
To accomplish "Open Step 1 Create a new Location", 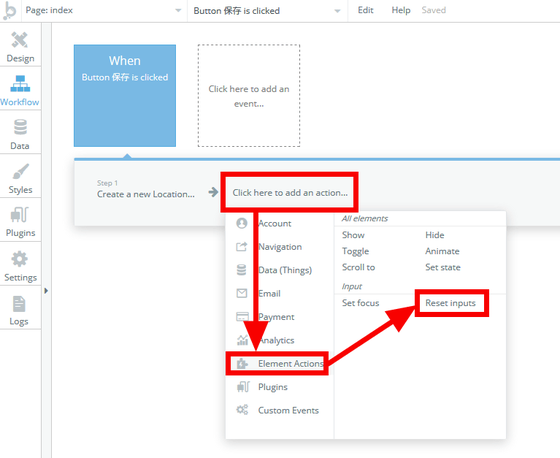I will (x=146, y=189).
